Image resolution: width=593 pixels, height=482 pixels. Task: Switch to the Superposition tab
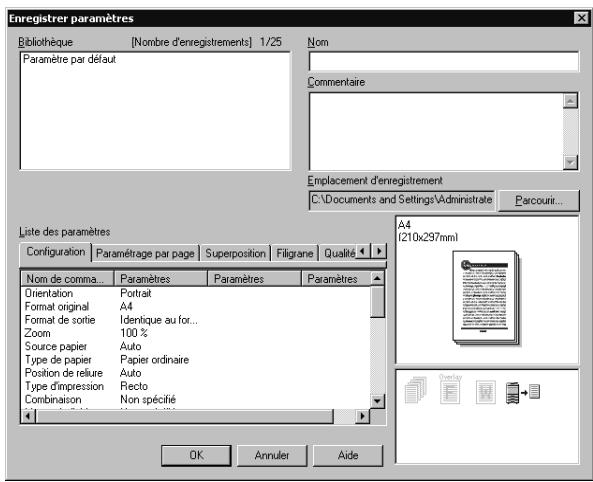click(x=235, y=253)
